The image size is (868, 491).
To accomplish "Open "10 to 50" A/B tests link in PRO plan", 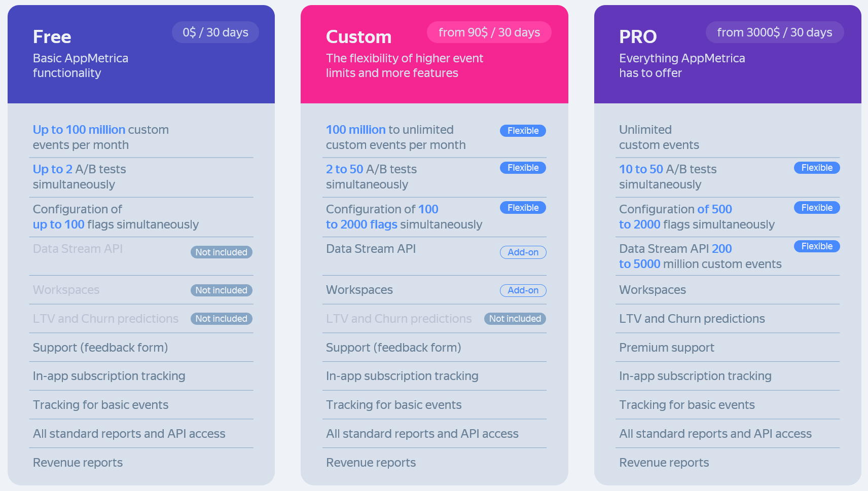I will tap(641, 169).
